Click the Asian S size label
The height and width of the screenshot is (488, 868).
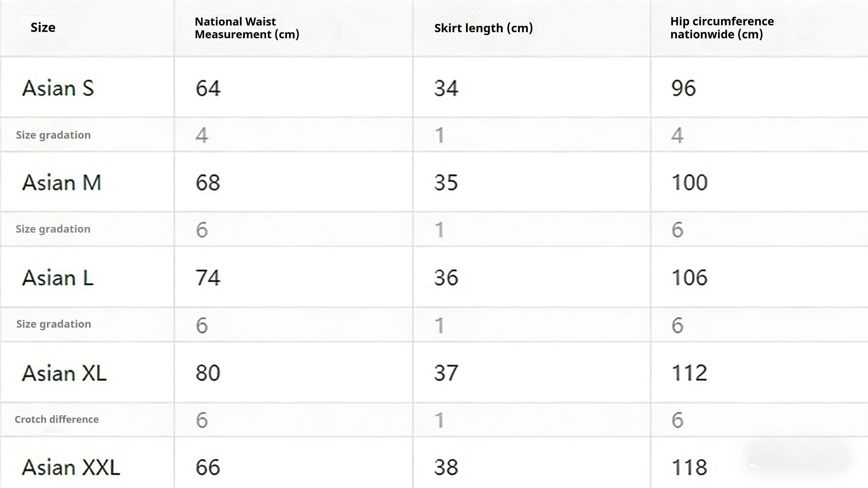58,88
